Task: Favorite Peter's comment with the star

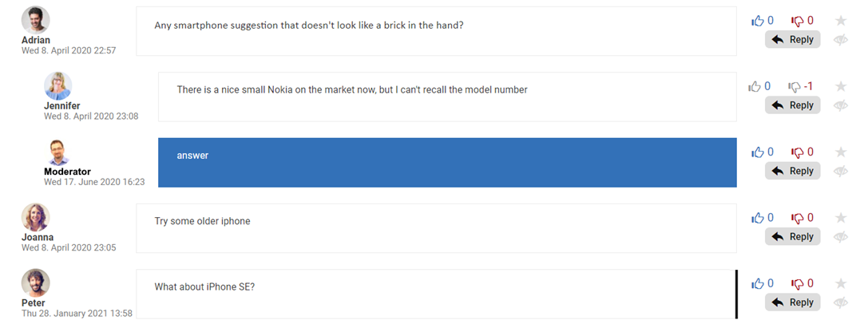Action: coord(840,283)
